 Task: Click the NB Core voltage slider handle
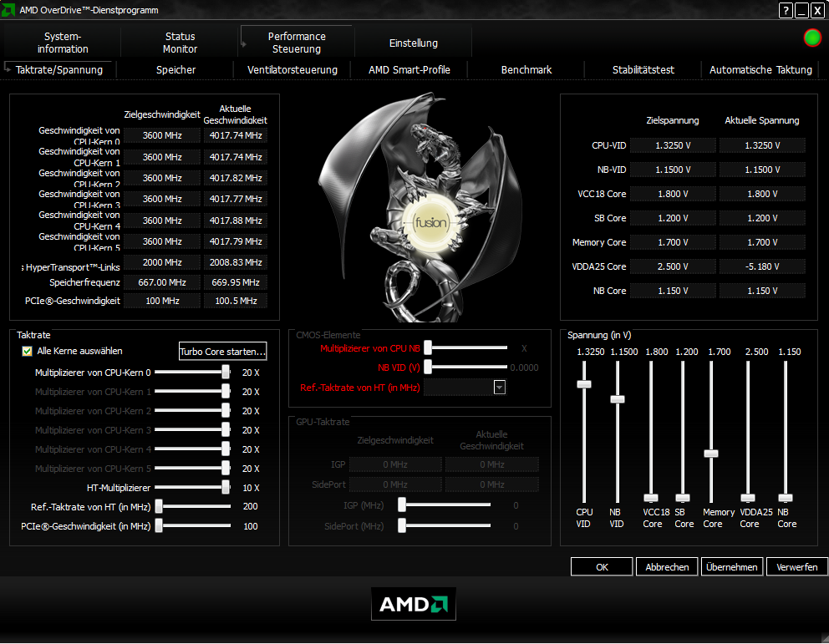tap(786, 498)
